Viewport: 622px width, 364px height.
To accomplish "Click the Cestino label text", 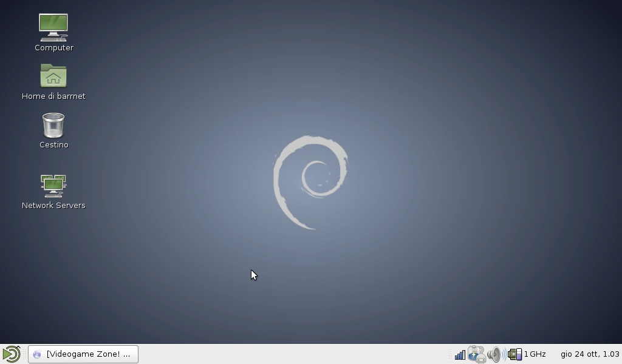I will coord(54,145).
